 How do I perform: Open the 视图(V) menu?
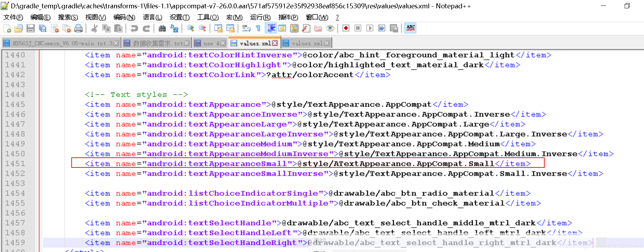96,17
